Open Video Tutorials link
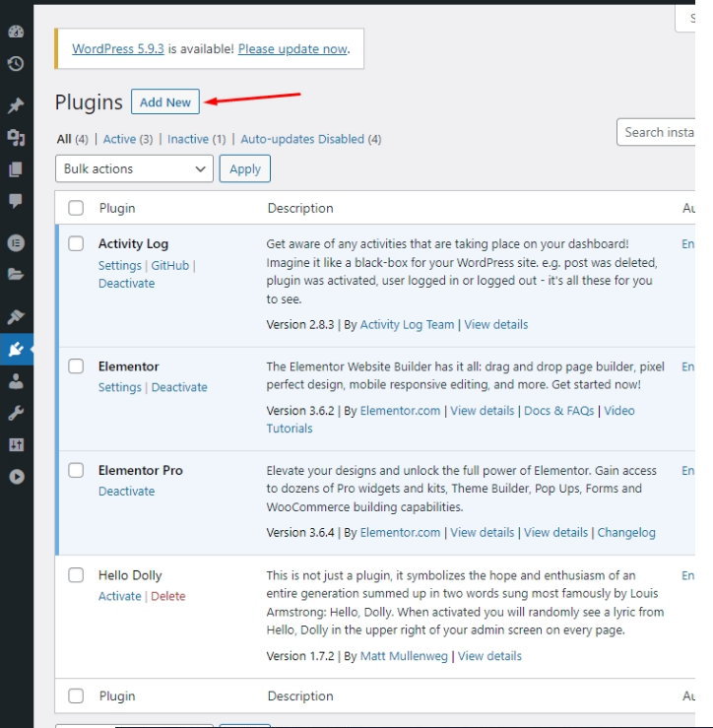 [619, 411]
